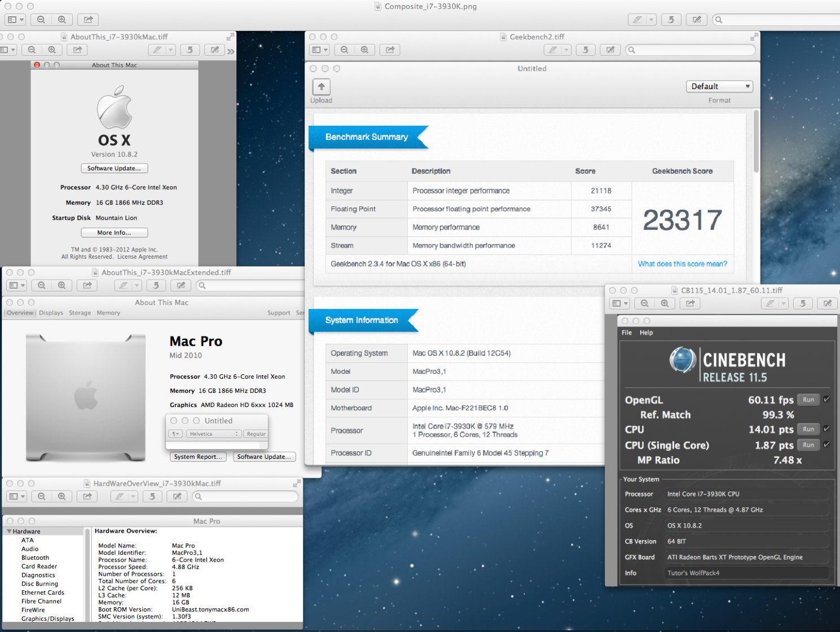Share the AboutThis_i7-3930kMacExtended.tiff image
This screenshot has width=840, height=632.
87,285
